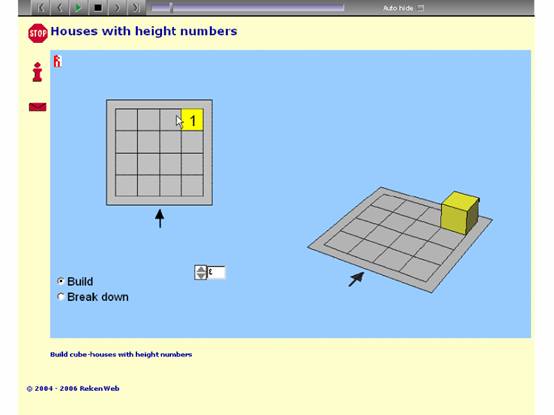
Task: Toggle the Auto hide checkbox
Action: (420, 8)
